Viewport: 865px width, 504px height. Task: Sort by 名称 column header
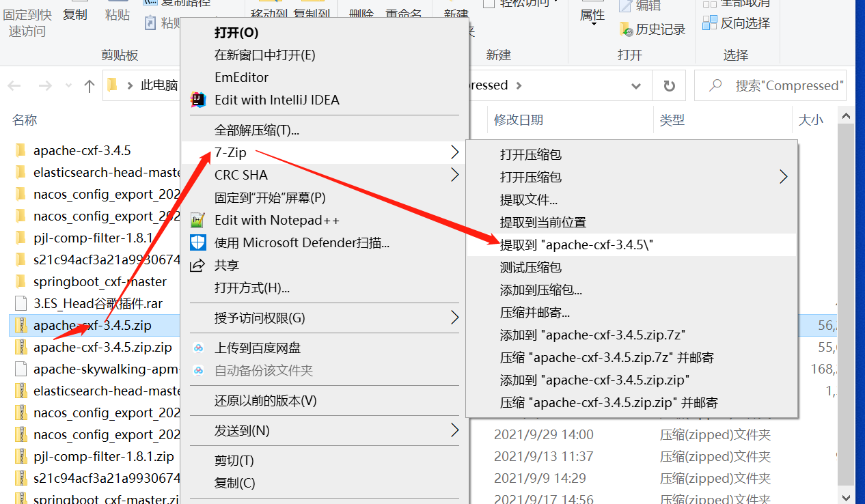click(25, 120)
